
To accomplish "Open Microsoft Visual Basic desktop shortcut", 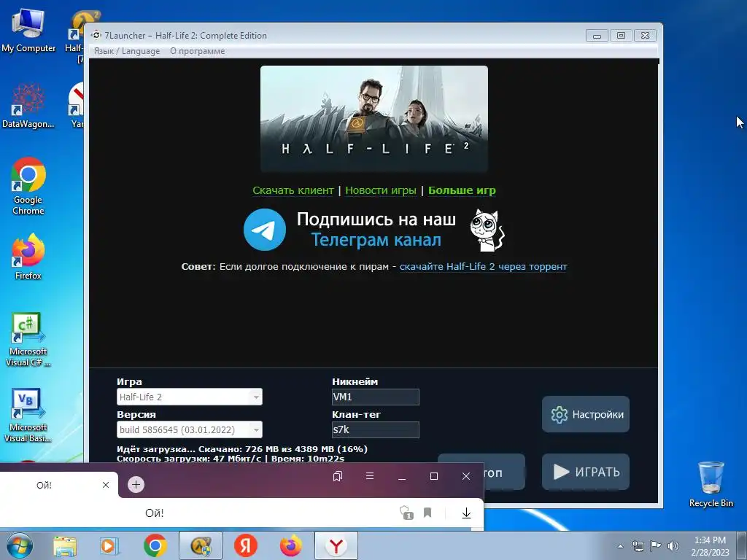I will (x=28, y=415).
